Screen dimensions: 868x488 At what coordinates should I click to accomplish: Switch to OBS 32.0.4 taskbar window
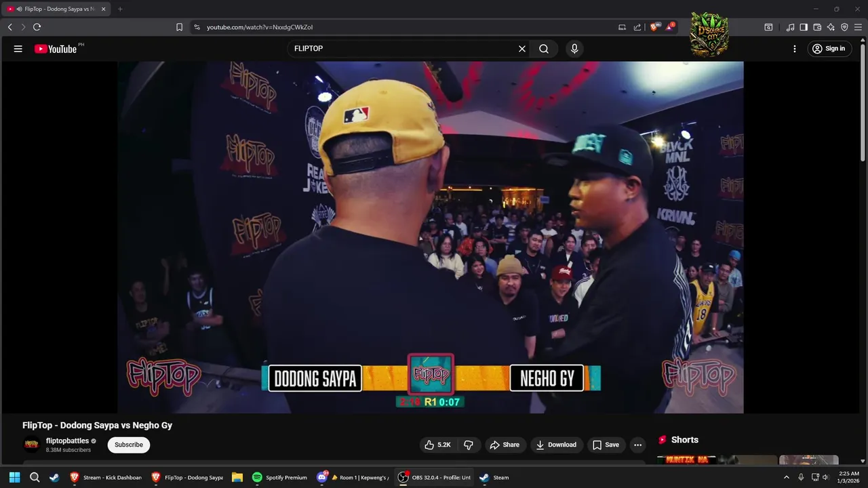(x=434, y=477)
